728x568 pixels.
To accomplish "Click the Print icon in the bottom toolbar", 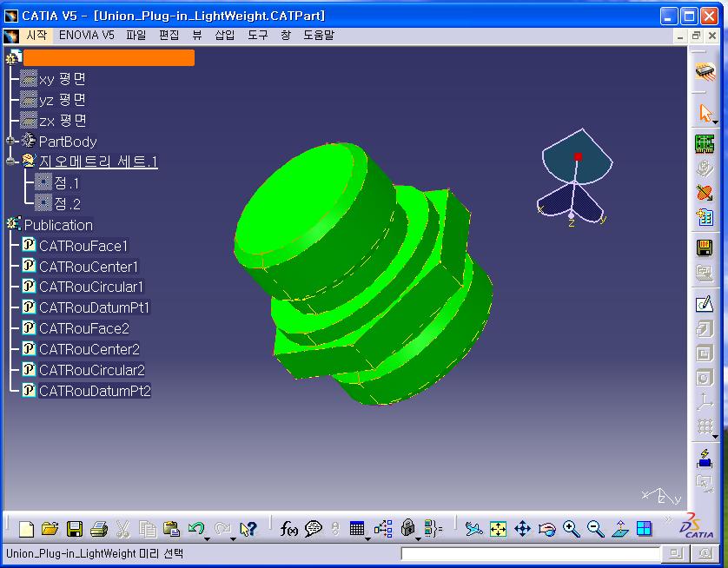I will 99,528.
